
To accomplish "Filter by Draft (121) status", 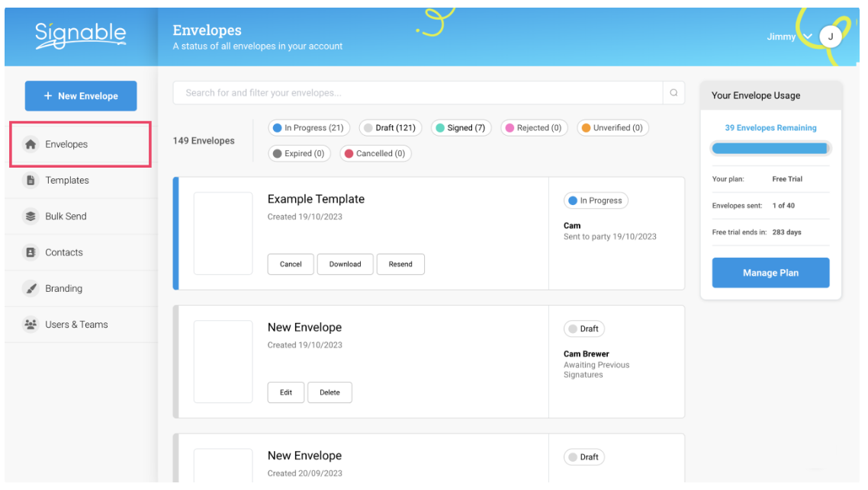I will click(x=391, y=128).
